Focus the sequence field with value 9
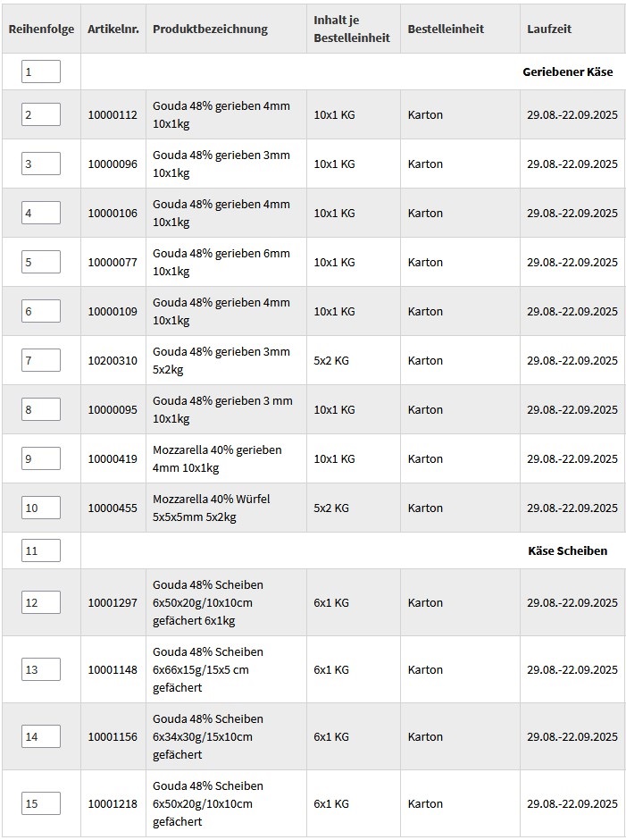This screenshot has height=840, width=626. pos(41,458)
